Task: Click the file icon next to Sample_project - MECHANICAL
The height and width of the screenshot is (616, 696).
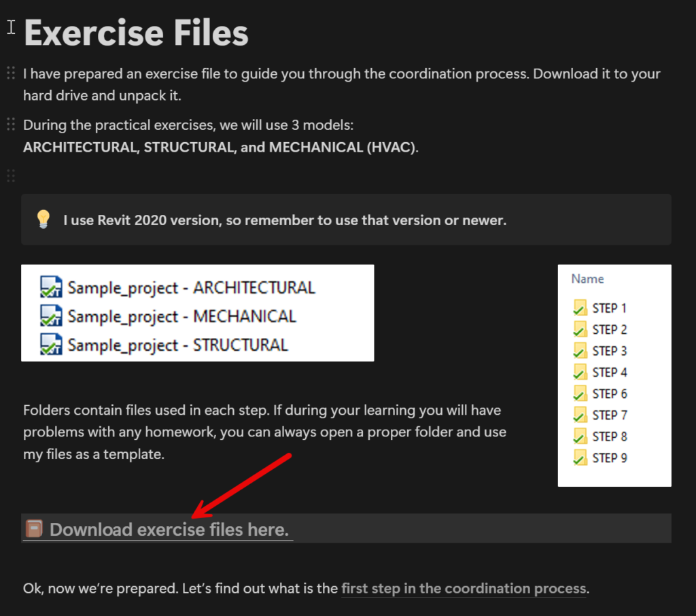Action: [x=51, y=316]
